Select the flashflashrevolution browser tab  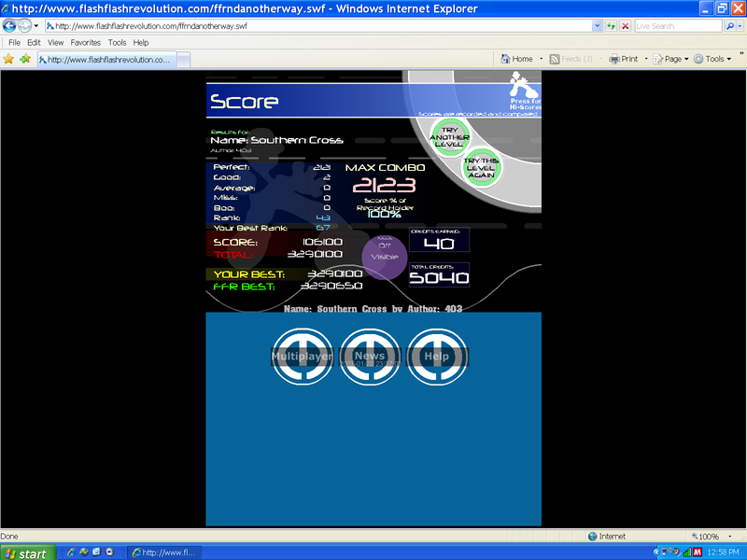107,59
